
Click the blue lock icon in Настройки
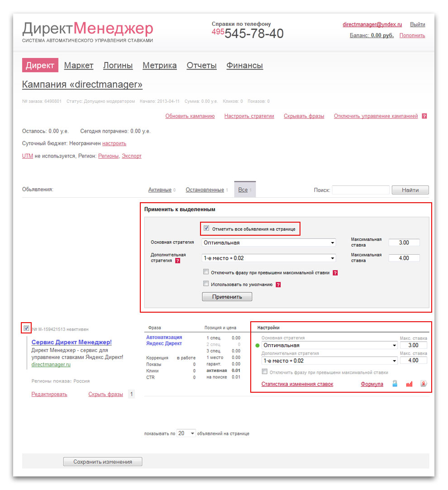click(395, 384)
